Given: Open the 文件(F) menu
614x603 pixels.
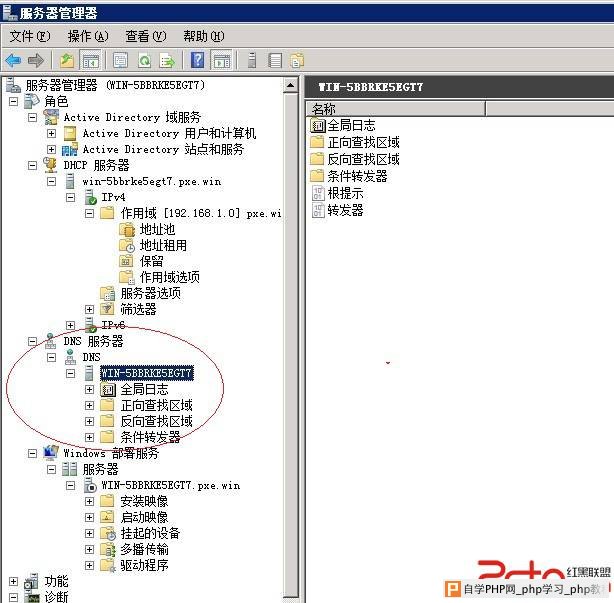Looking at the screenshot, I should pyautogui.click(x=30, y=36).
